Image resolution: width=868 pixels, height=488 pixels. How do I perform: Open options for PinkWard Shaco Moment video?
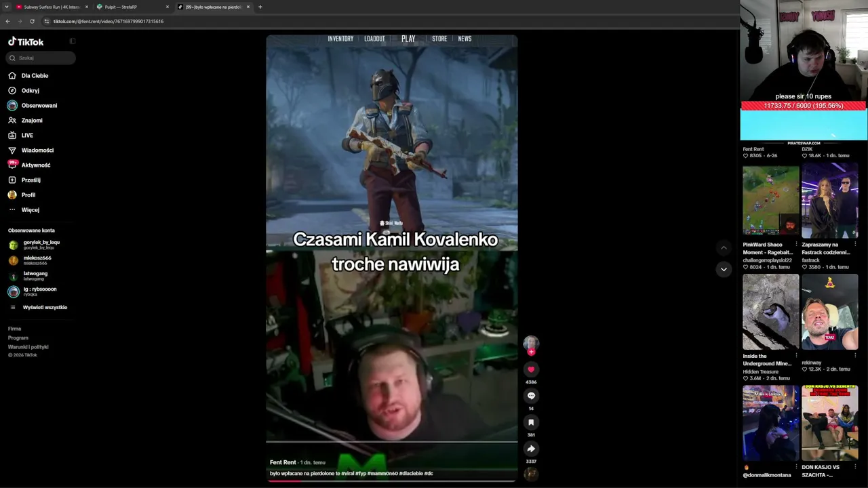pos(796,245)
